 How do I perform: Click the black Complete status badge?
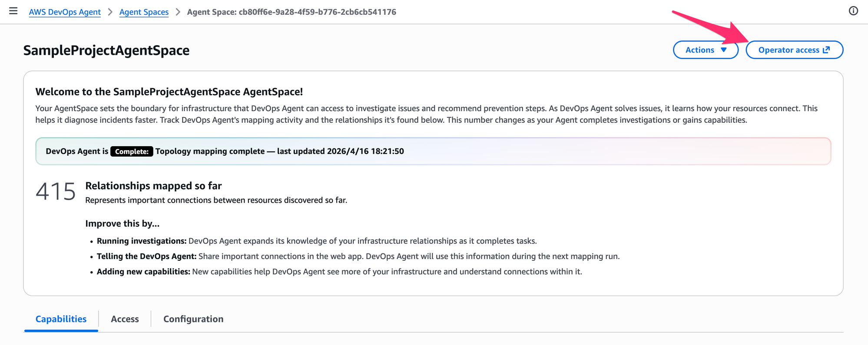coord(132,151)
